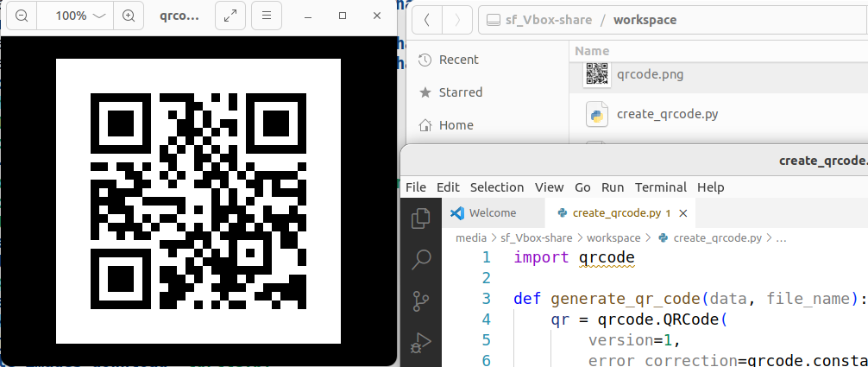Viewport: 868px width, 367px height.
Task: Click the underlined qrcode import word
Action: [x=607, y=258]
